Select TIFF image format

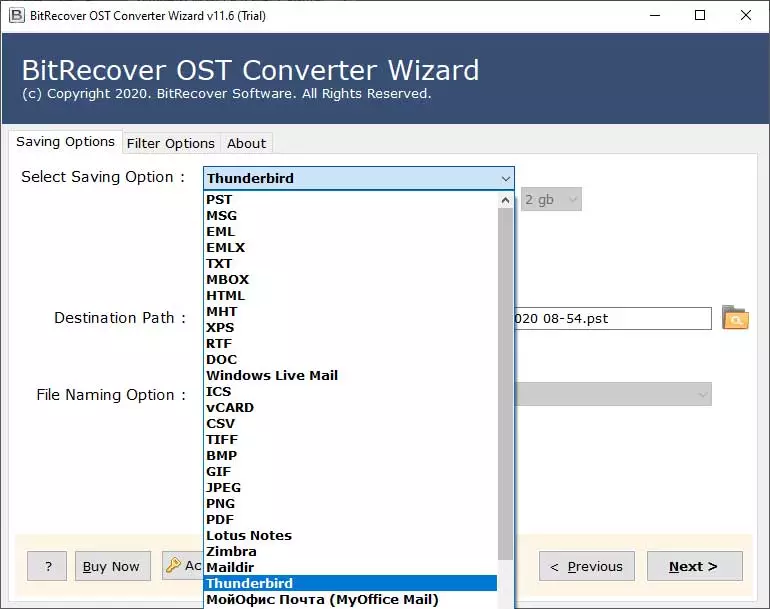click(x=350, y=440)
